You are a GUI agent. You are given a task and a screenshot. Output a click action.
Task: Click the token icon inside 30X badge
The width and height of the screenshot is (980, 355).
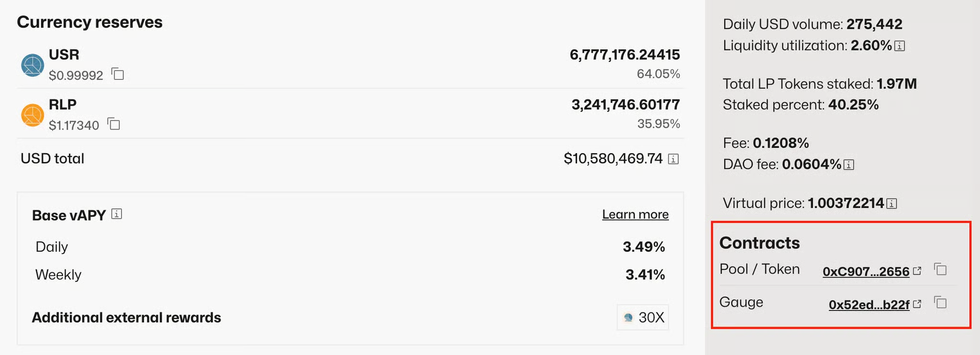628,317
